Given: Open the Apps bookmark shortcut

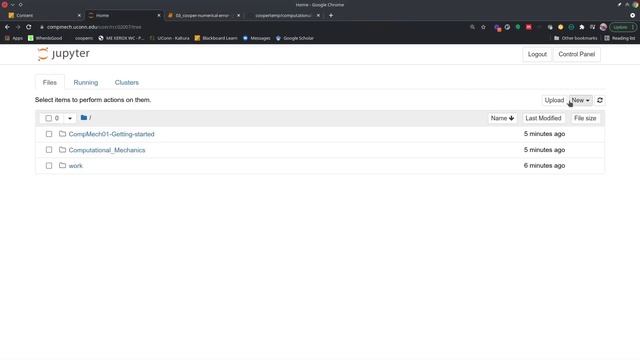Looking at the screenshot, I should 14,38.
